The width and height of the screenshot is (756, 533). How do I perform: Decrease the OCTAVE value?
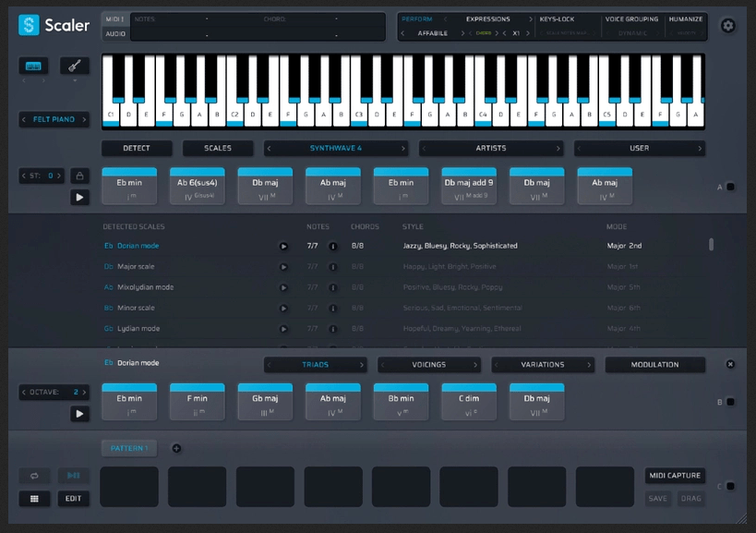[x=24, y=393]
